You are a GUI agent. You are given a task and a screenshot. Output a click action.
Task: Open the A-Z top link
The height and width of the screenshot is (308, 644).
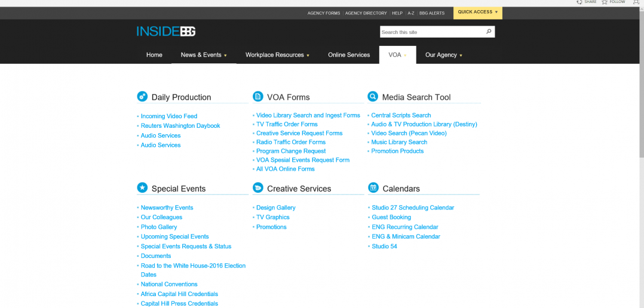point(411,13)
